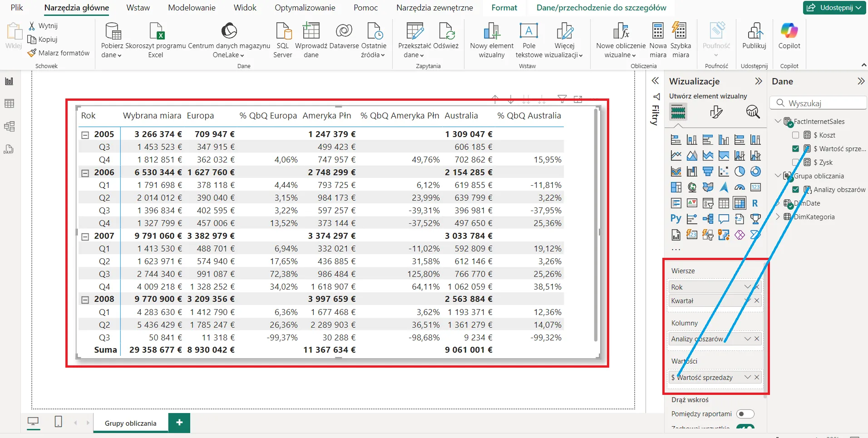The image size is (868, 438).
Task: Add new page with plus button
Action: tap(179, 423)
